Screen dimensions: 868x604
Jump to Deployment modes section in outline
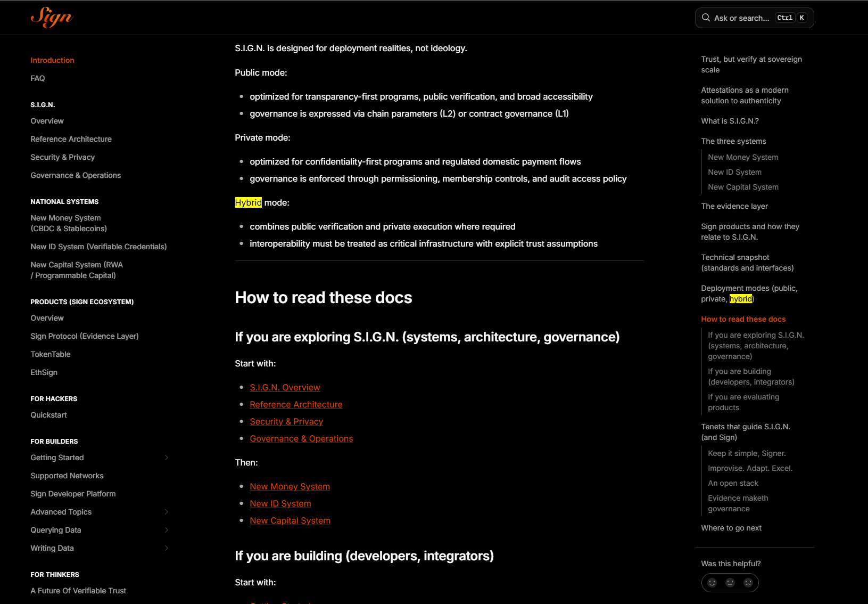point(749,293)
